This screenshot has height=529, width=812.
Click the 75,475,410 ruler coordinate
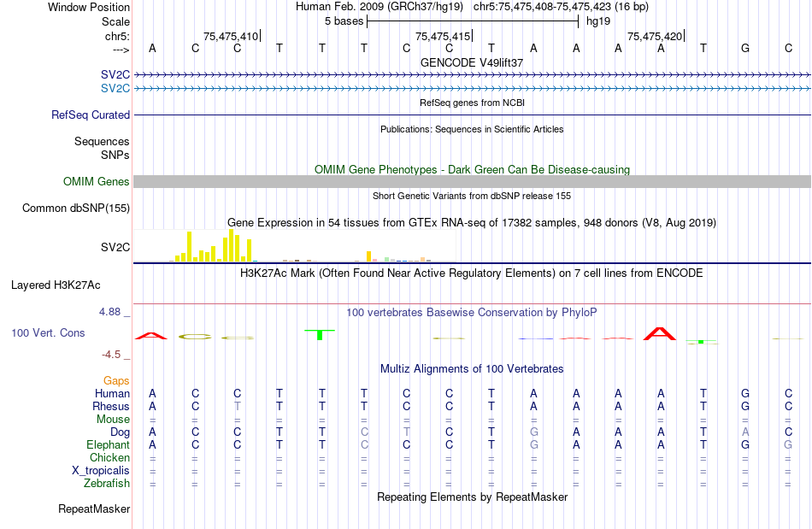pos(231,36)
